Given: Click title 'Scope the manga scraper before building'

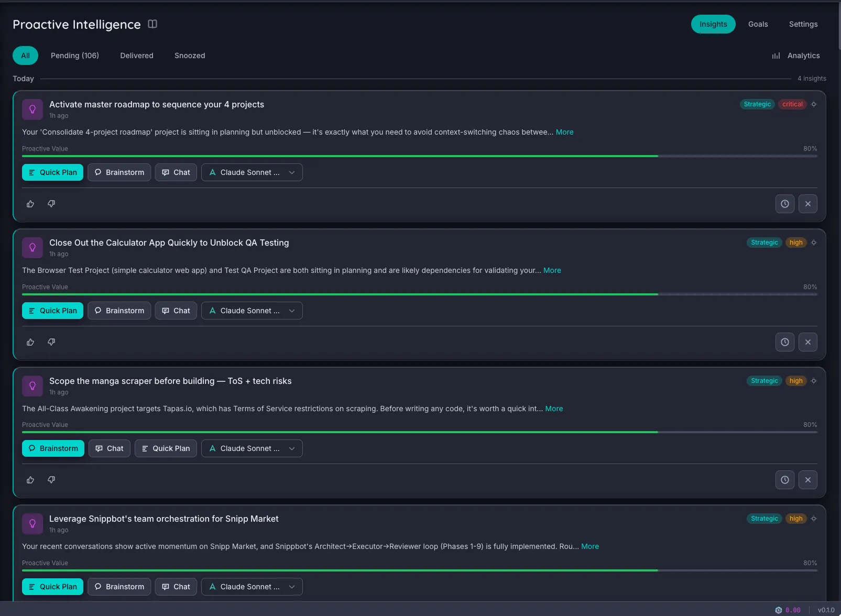Looking at the screenshot, I should (x=170, y=381).
